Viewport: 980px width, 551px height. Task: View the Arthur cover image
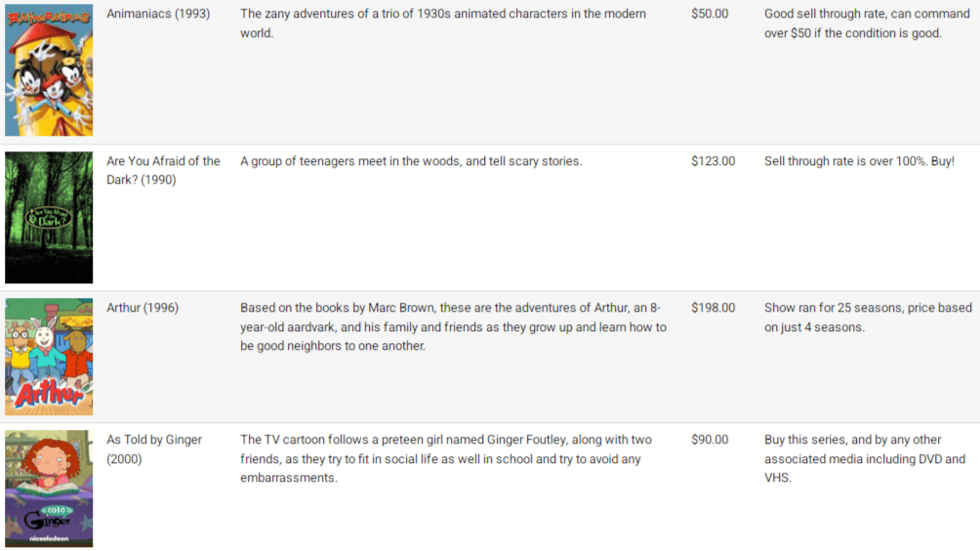tap(49, 357)
